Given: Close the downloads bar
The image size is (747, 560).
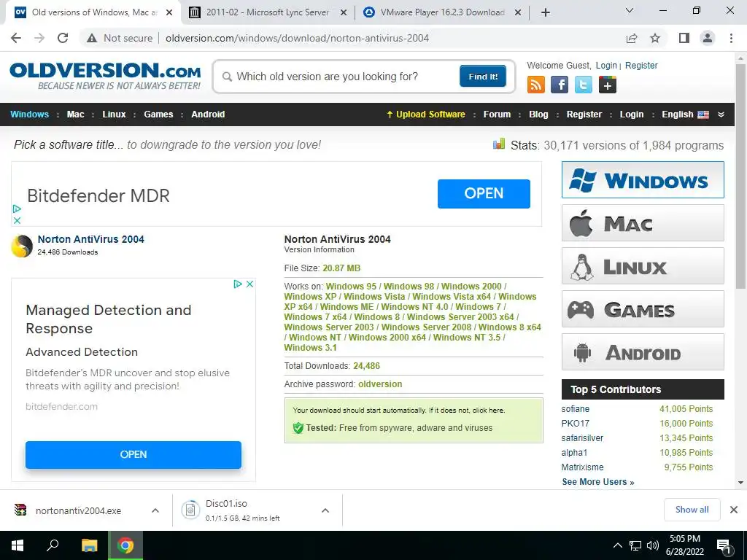Looking at the screenshot, I should (734, 510).
